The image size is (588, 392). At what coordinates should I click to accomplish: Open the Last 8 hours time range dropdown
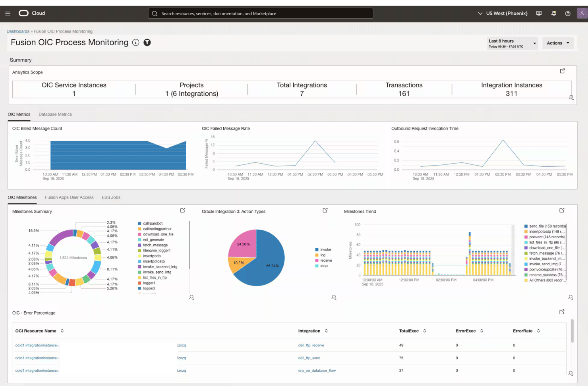[x=513, y=43]
